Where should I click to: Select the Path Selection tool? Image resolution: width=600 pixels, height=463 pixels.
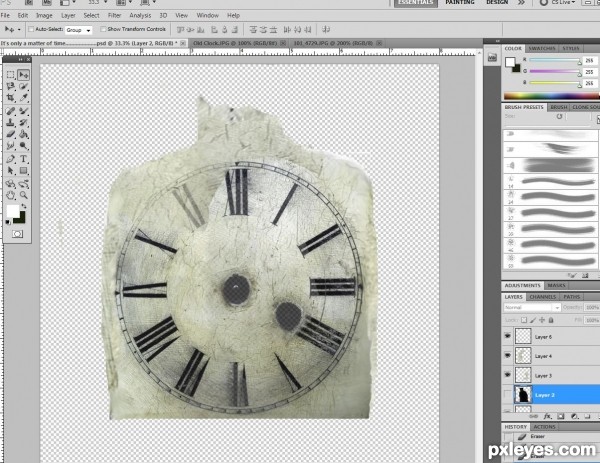[x=10, y=170]
